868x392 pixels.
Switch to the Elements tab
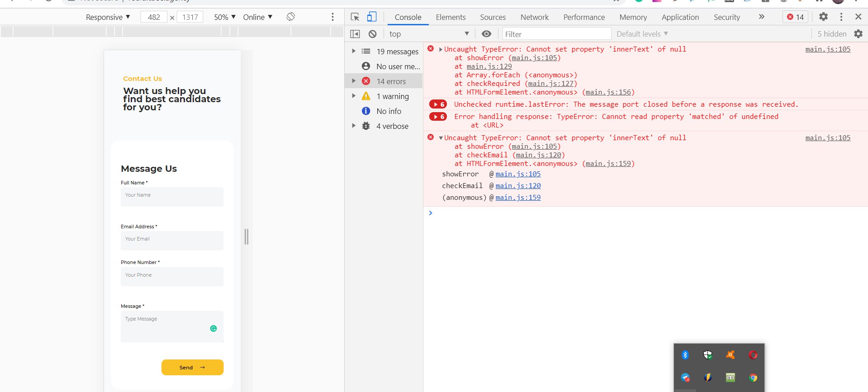pyautogui.click(x=451, y=17)
